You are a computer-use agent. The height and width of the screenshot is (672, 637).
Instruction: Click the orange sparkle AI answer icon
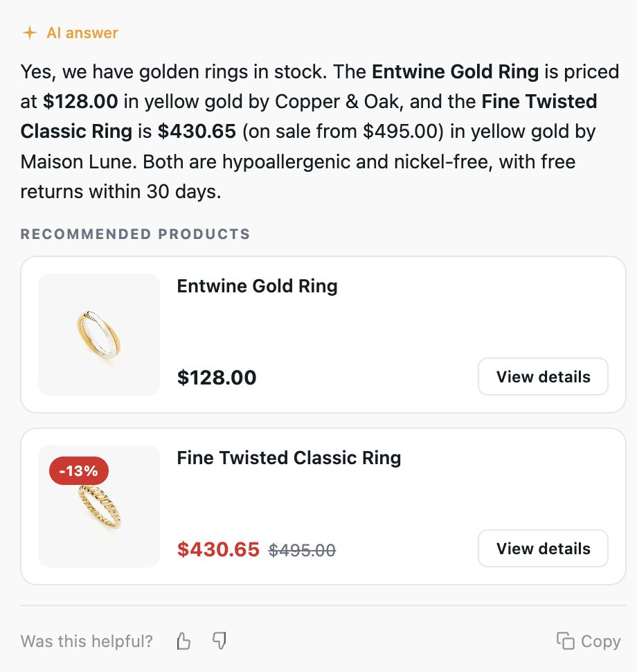tap(30, 33)
